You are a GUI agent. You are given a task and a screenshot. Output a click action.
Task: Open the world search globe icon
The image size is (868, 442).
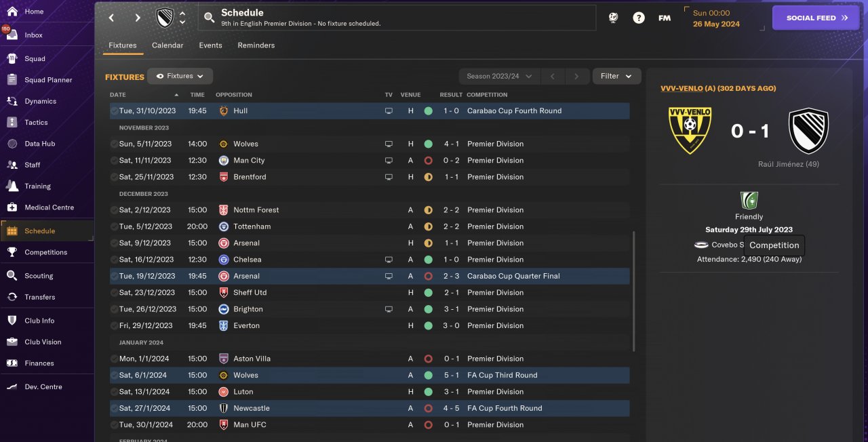pyautogui.click(x=613, y=18)
